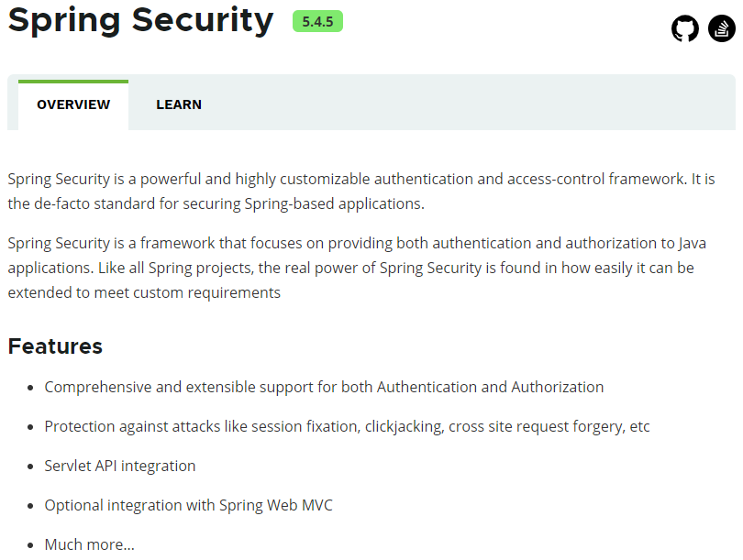
Task: Open the Learn tab
Action: pyautogui.click(x=179, y=104)
